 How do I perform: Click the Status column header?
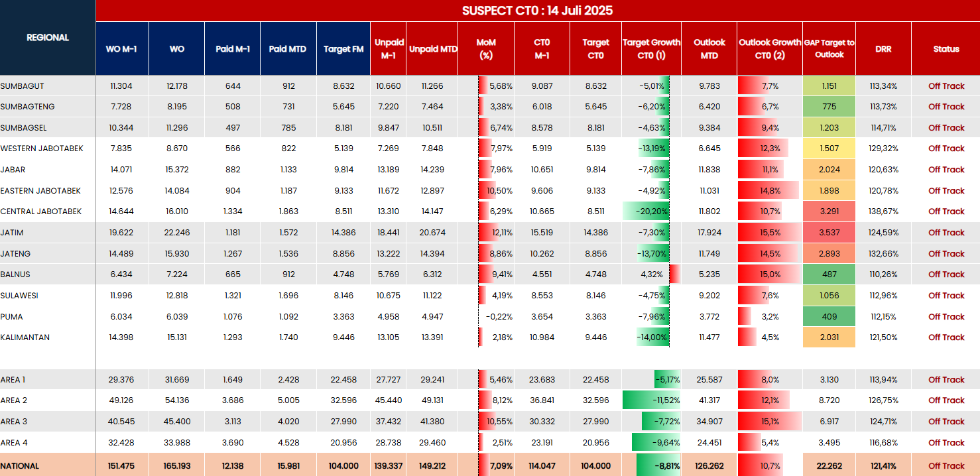tap(946, 49)
